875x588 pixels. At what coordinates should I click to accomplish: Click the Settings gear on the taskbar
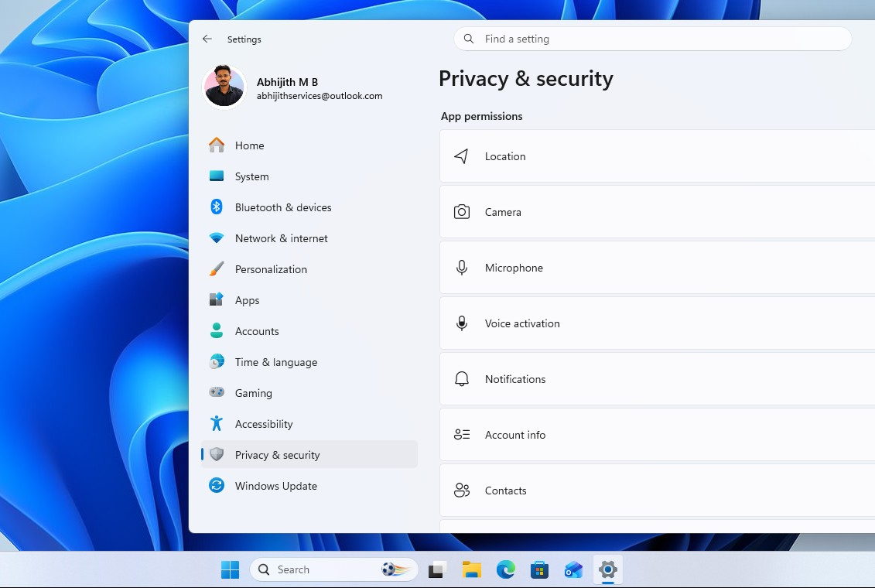[x=607, y=569]
